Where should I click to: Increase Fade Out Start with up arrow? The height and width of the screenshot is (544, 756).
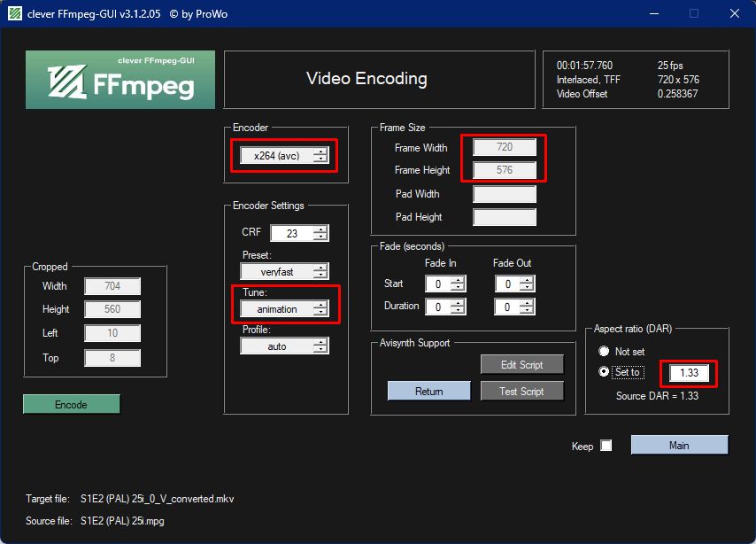(x=528, y=280)
